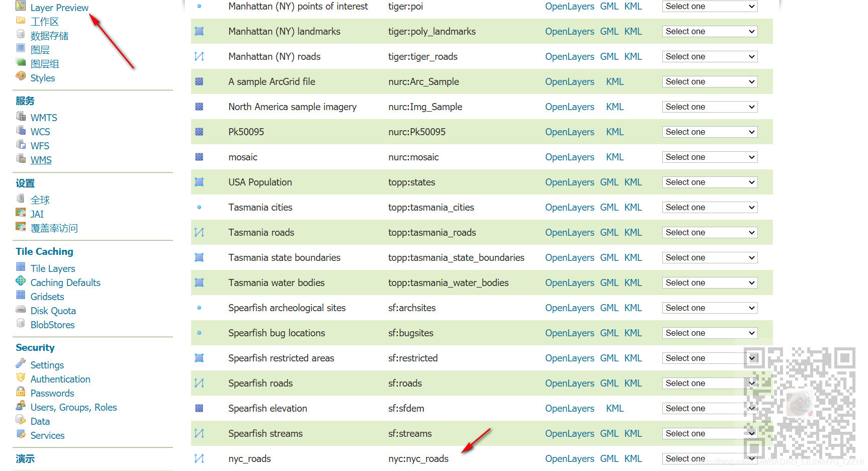The width and height of the screenshot is (868, 471).
Task: Click the 全球 global settings icon
Action: tap(21, 199)
